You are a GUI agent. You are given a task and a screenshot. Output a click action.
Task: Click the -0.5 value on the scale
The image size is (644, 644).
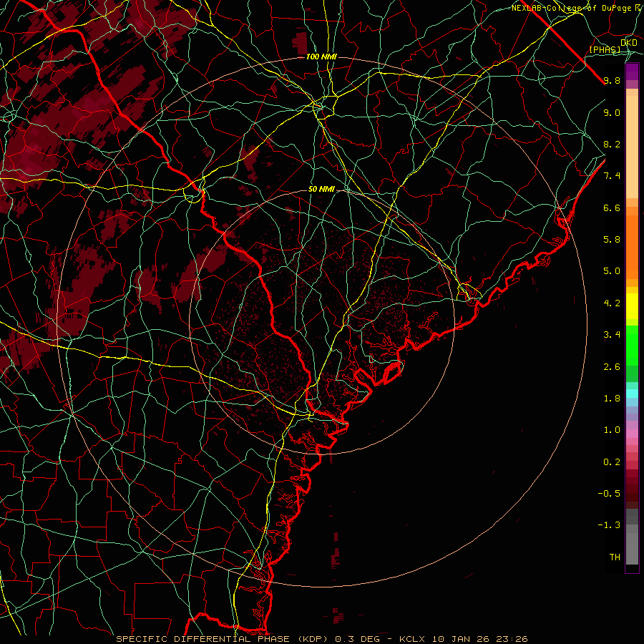609,493
